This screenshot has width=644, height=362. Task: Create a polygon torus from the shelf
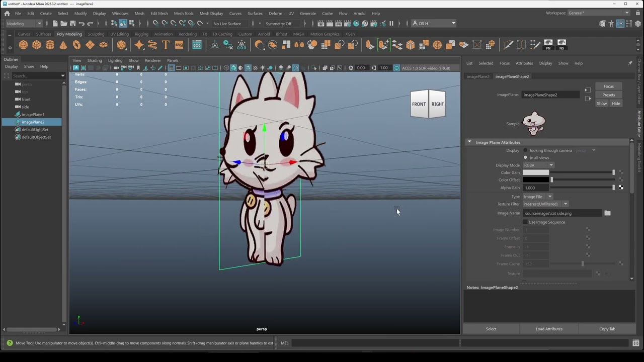[x=76, y=45]
